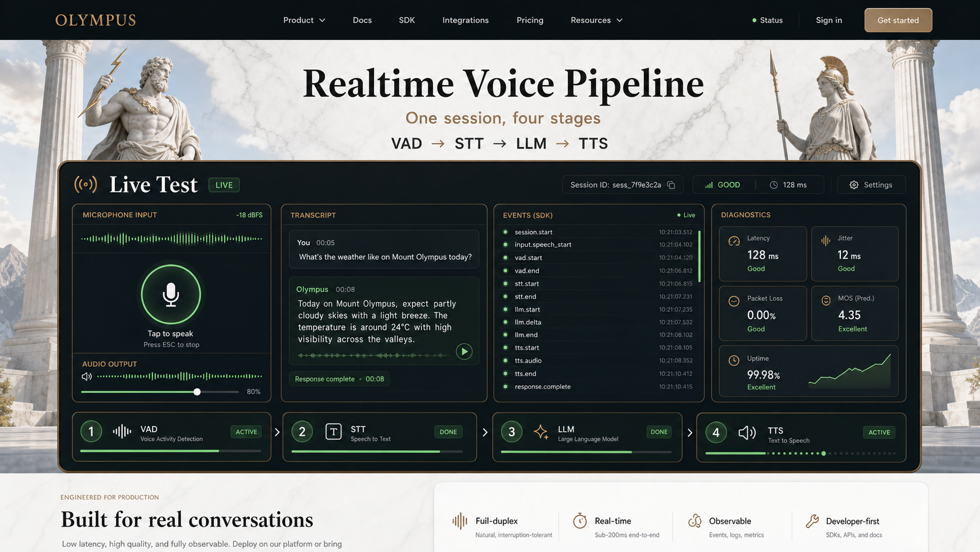Tap the microphone button to speak

[171, 294]
